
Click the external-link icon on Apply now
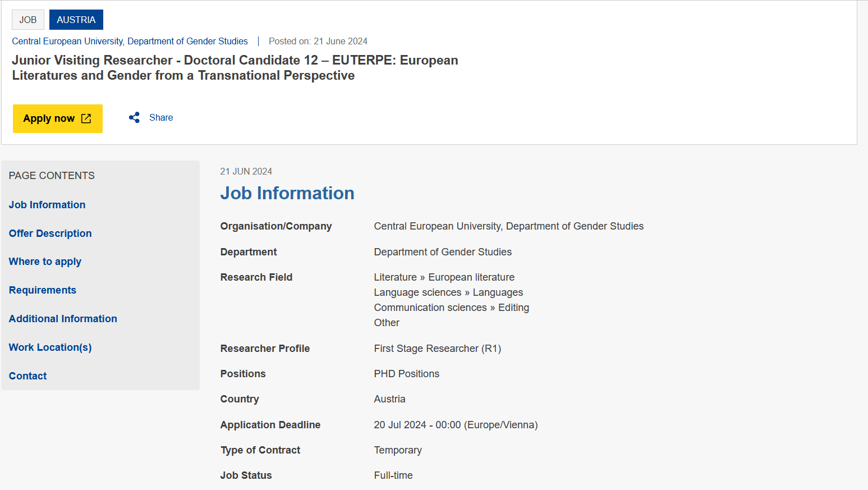(86, 118)
